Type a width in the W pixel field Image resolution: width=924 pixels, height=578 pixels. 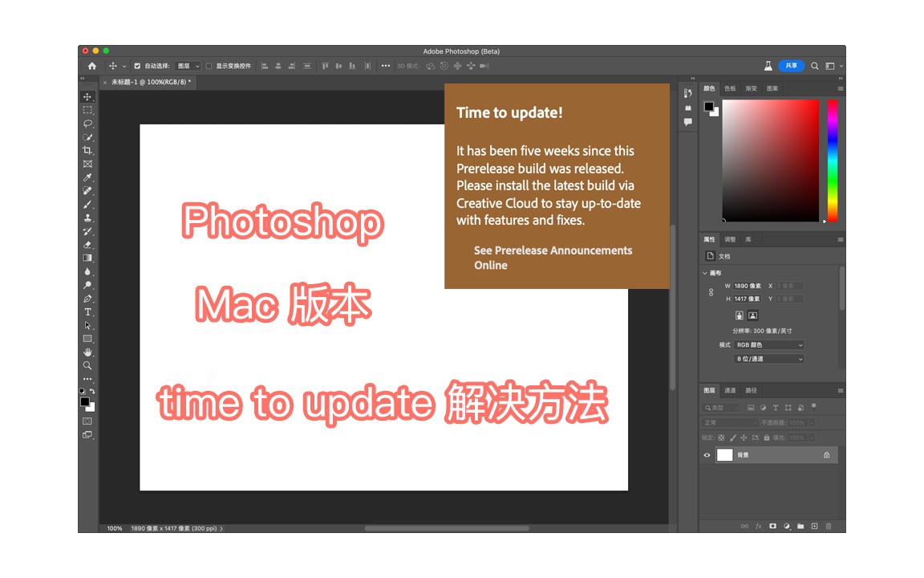[x=746, y=285]
